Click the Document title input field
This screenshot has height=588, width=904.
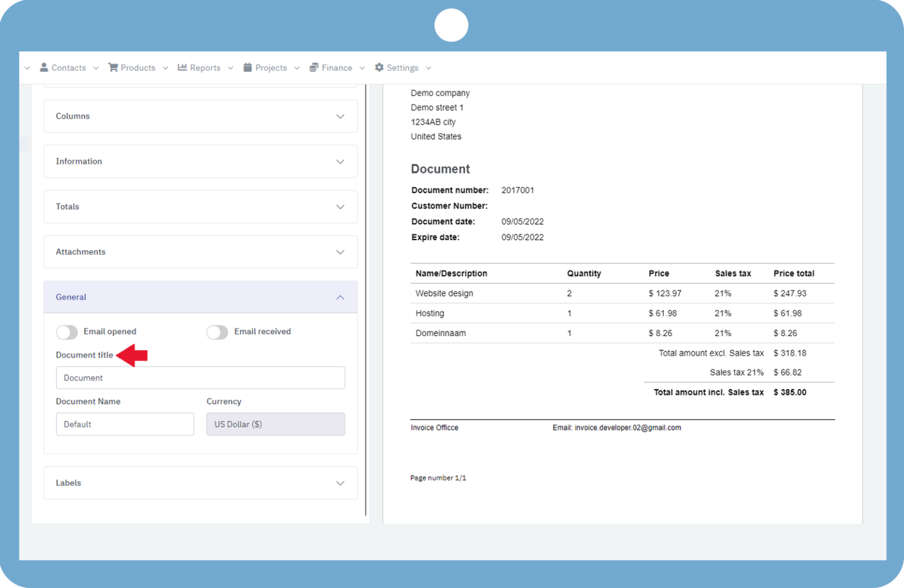point(200,378)
